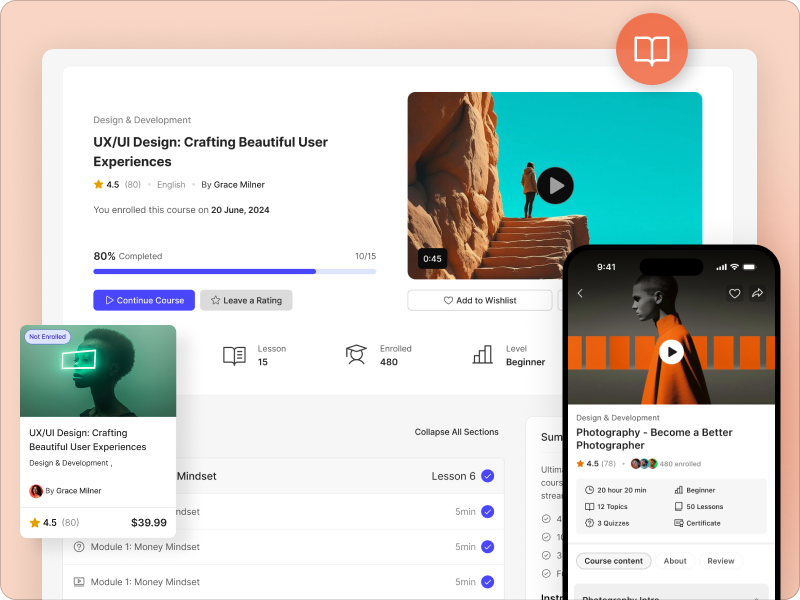Toggle checkmark on video row Money Mindset

tap(488, 582)
